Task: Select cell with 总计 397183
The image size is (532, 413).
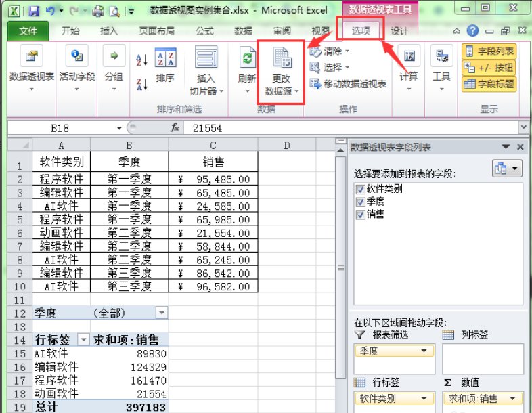Action: 129,406
